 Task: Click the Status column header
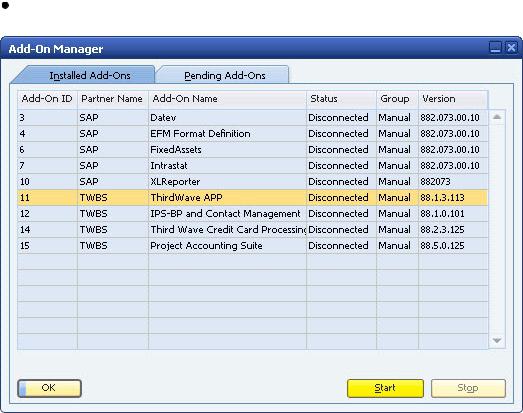(341, 99)
